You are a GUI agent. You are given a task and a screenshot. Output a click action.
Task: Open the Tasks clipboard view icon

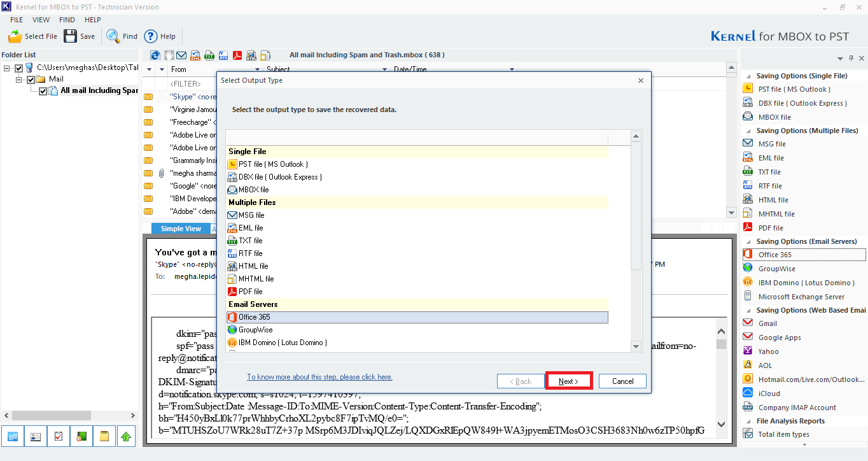[59, 437]
